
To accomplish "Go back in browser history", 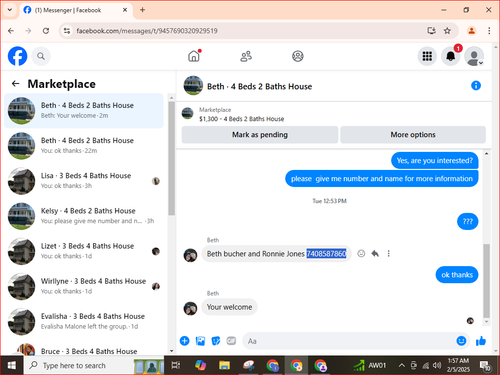I will coord(11,31).
